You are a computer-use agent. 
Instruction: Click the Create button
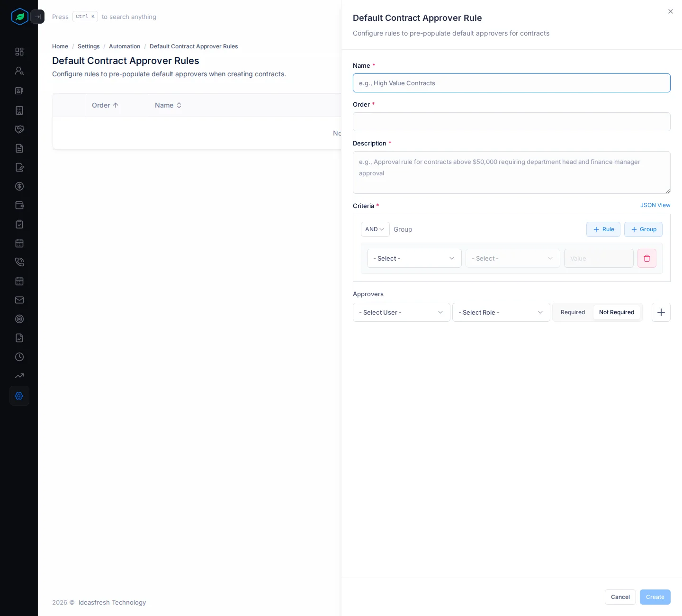tap(655, 597)
